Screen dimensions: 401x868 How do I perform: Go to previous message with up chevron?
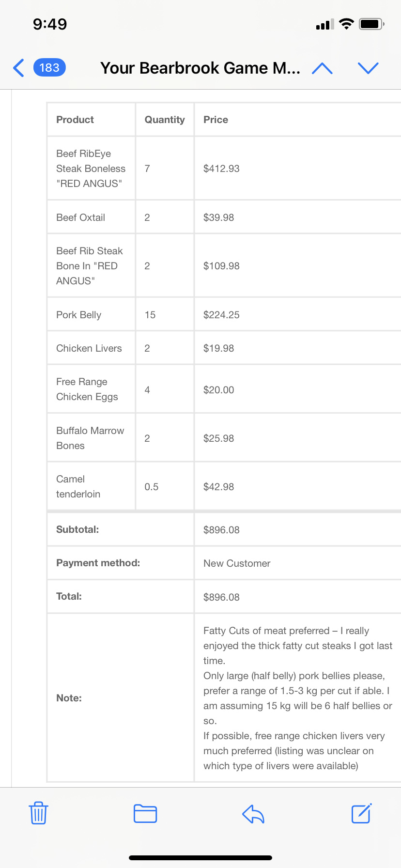click(322, 68)
